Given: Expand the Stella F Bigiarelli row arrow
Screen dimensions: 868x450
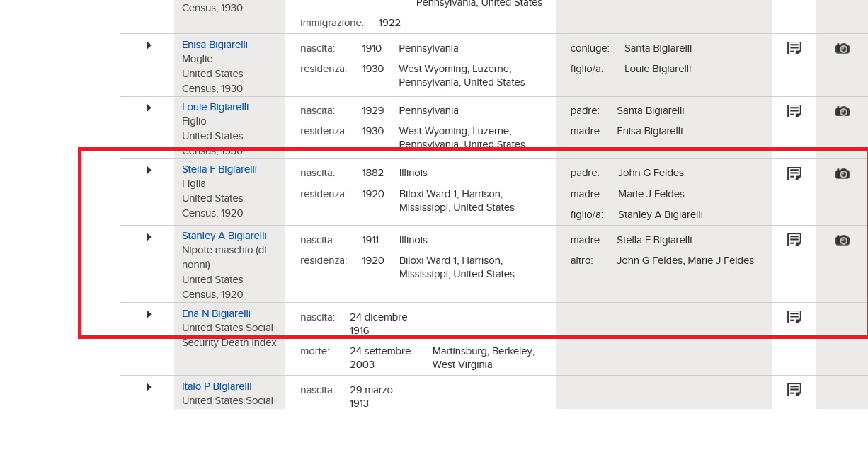Looking at the screenshot, I should point(149,170).
